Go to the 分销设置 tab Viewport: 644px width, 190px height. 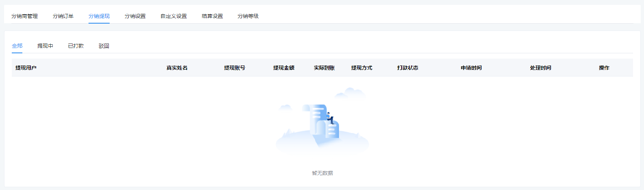click(x=135, y=16)
